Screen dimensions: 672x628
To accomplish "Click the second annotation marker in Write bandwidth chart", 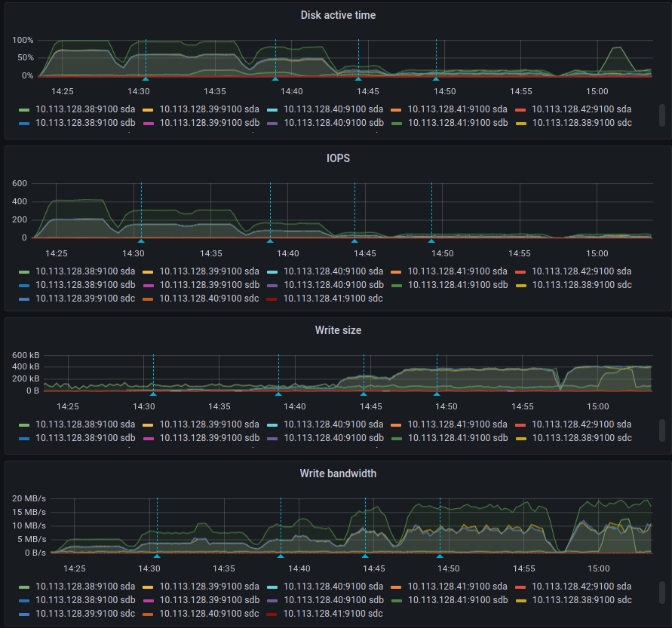I will point(281,556).
